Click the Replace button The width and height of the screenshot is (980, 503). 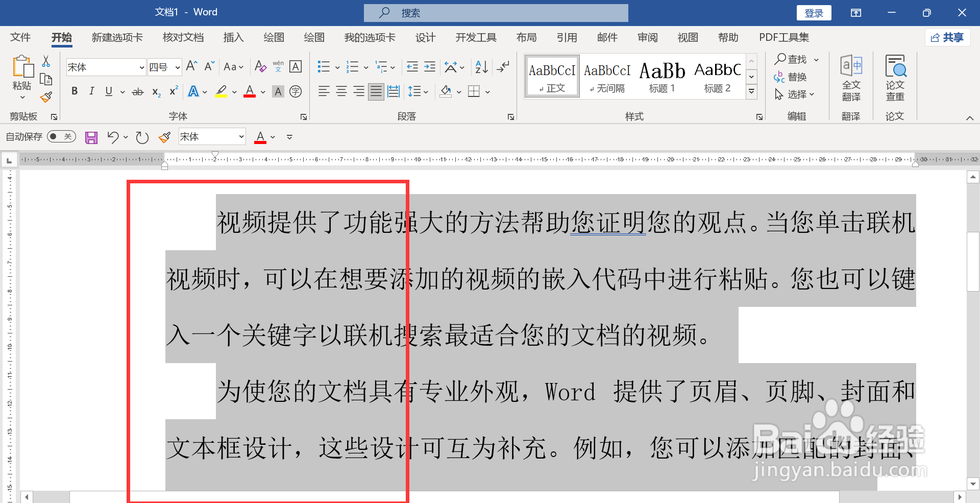pyautogui.click(x=790, y=77)
